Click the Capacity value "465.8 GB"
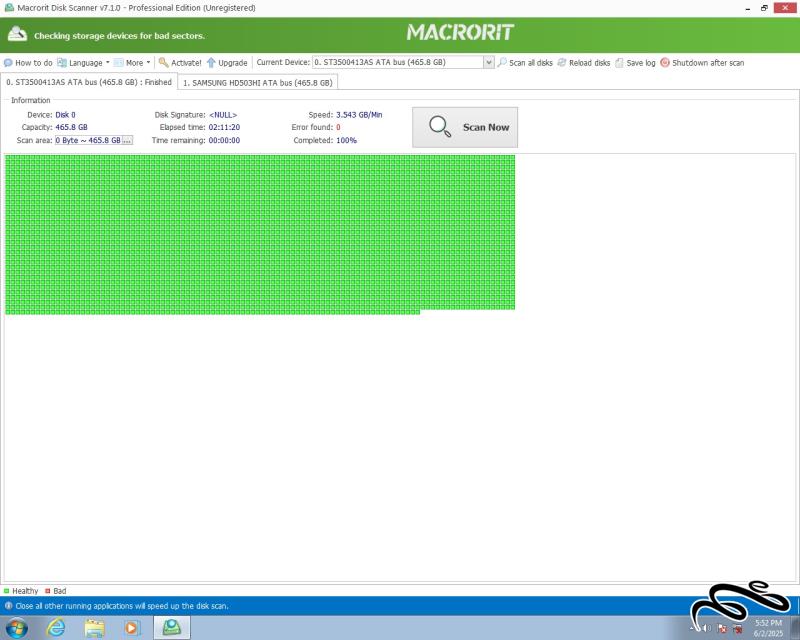The width and height of the screenshot is (800, 640). point(71,127)
